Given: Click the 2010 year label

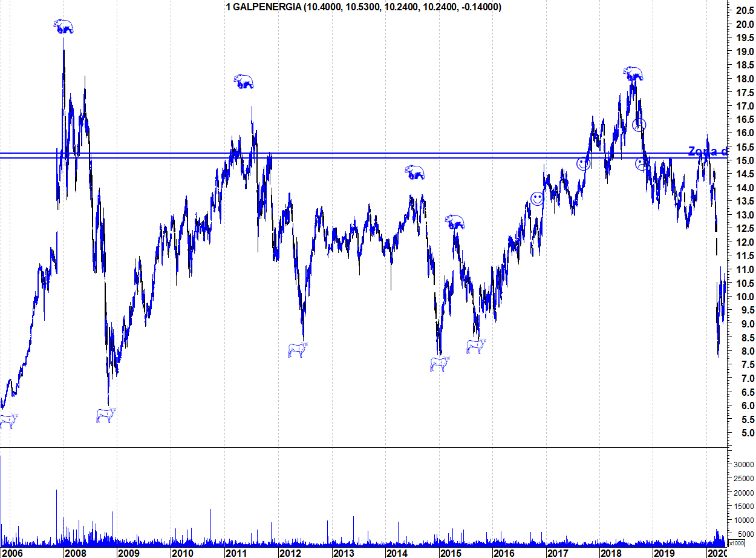Looking at the screenshot, I should click(182, 553).
